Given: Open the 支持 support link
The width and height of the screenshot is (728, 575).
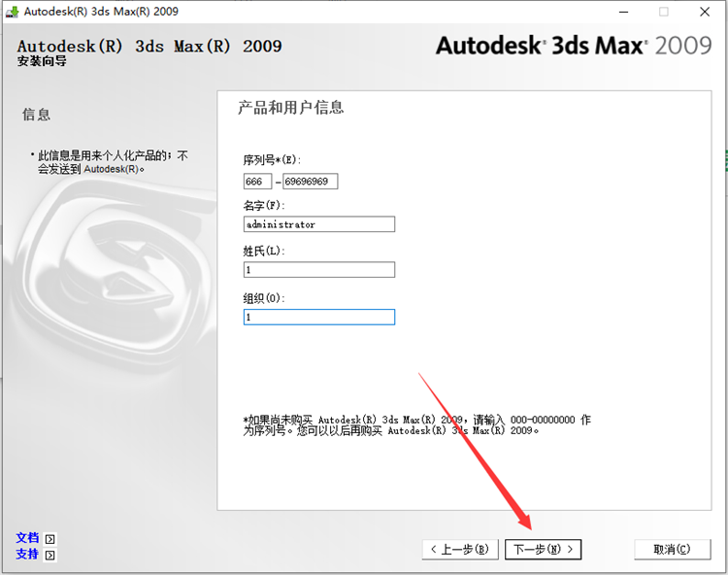Looking at the screenshot, I should [27, 554].
